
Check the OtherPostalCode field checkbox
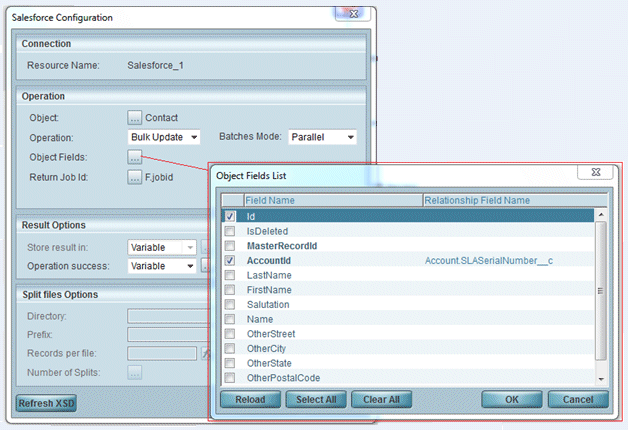pos(230,378)
